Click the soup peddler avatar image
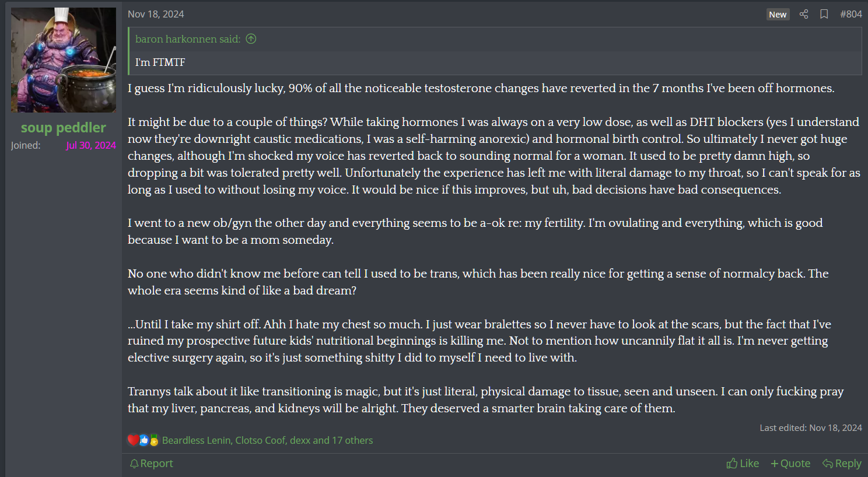 click(x=64, y=60)
